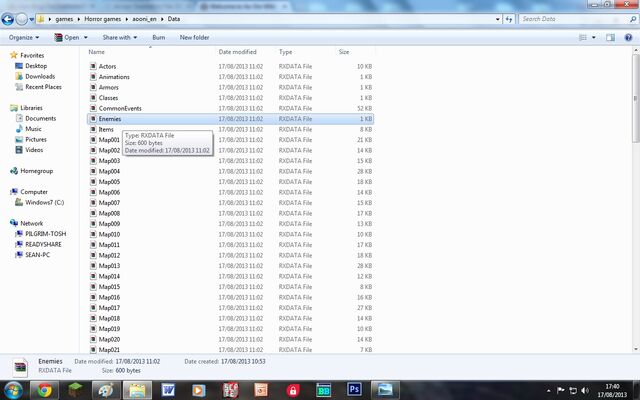Select the Map017 file
This screenshot has height=400, width=640.
point(109,308)
